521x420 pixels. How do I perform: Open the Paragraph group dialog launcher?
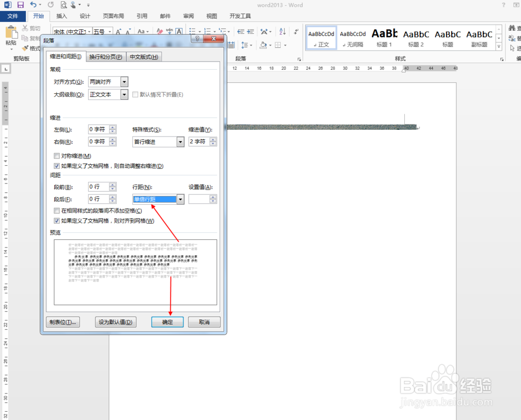click(299, 59)
